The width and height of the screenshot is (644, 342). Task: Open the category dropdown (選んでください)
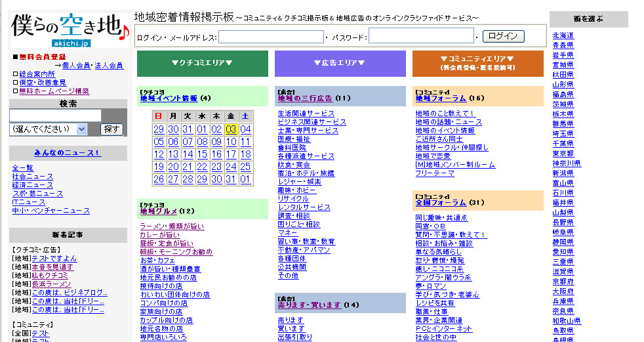48,129
